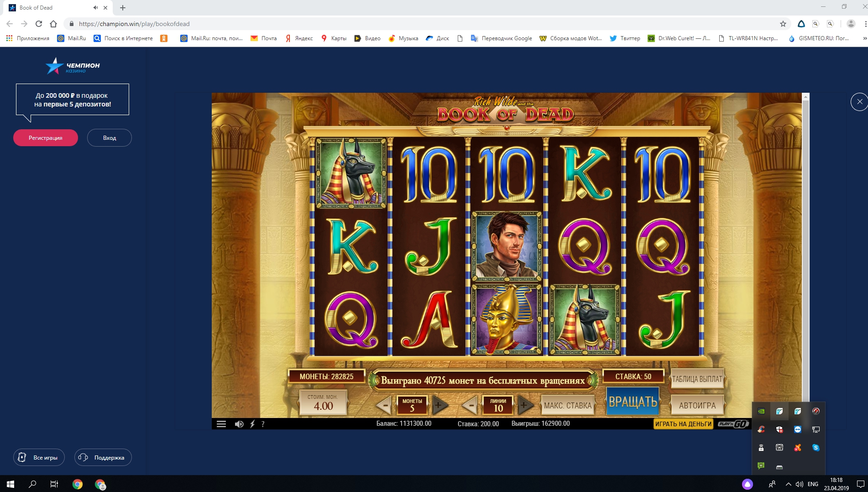Open the Mail.Ru bookmark
Screen dimensions: 868x492
pos(72,38)
